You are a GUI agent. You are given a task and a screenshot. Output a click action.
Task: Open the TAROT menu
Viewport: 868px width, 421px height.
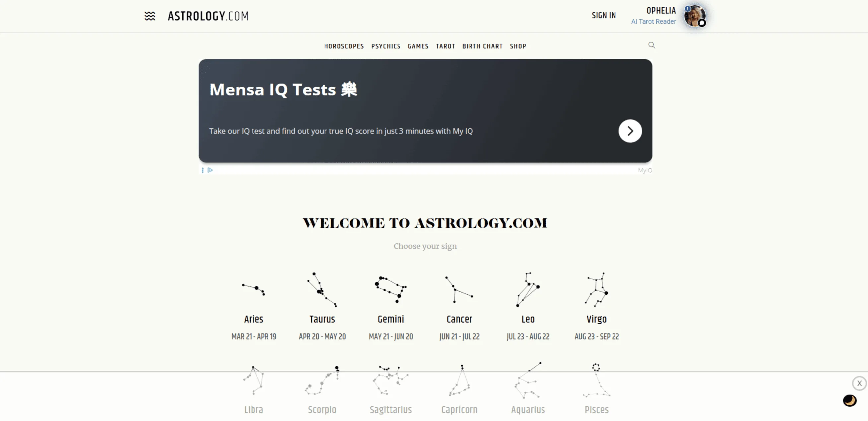point(445,46)
